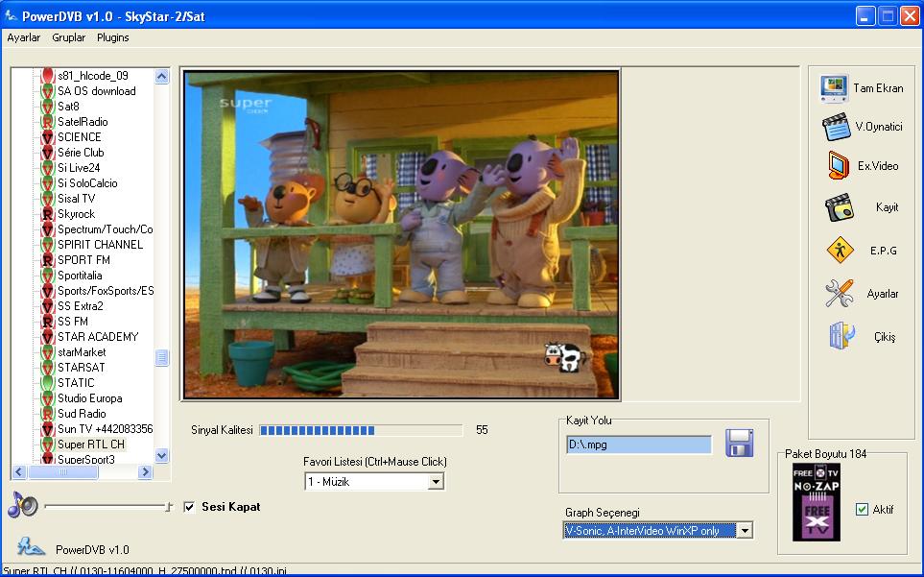Select the Sports/FoxSports/ES channel

pos(105,291)
